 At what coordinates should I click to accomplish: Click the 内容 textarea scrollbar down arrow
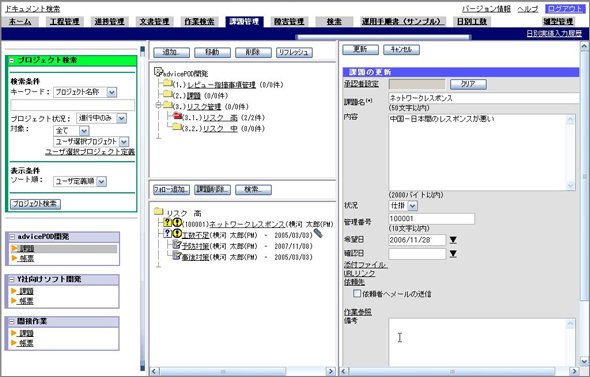click(570, 185)
